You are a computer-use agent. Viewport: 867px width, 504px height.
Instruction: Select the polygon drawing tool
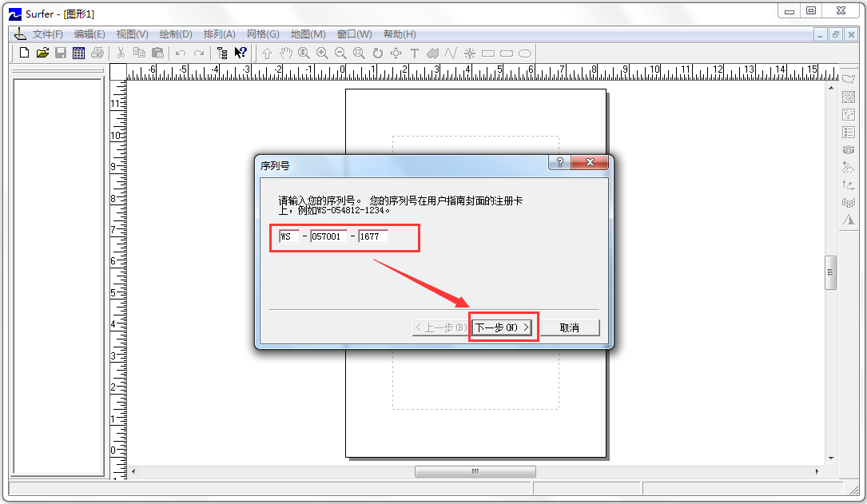click(x=433, y=54)
